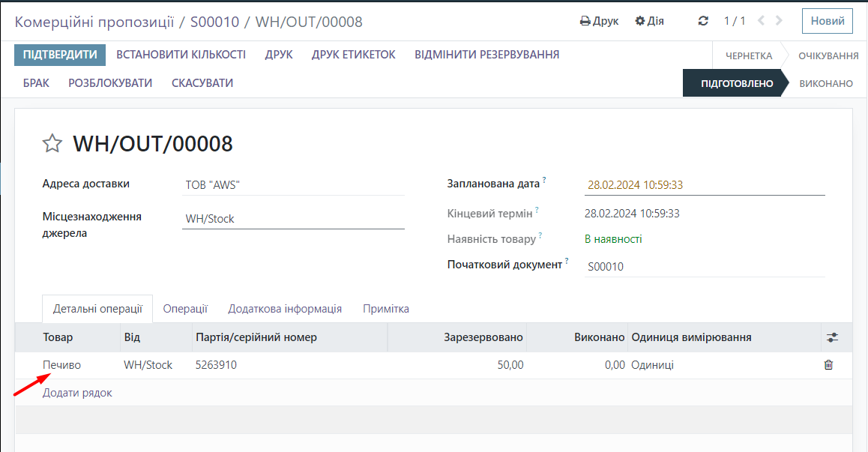Open the Додаткова інформація tab

pyautogui.click(x=285, y=309)
